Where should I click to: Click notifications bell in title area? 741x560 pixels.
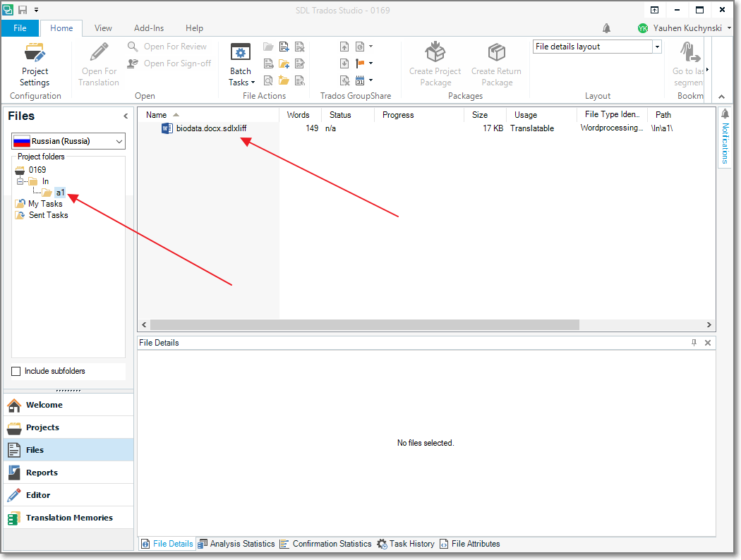[x=606, y=28]
